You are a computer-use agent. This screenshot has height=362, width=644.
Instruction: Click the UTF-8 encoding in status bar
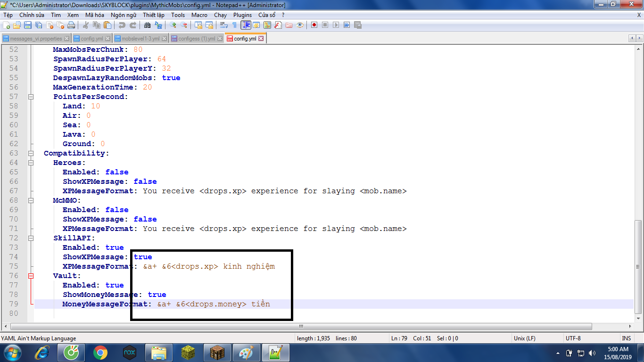coord(573,338)
